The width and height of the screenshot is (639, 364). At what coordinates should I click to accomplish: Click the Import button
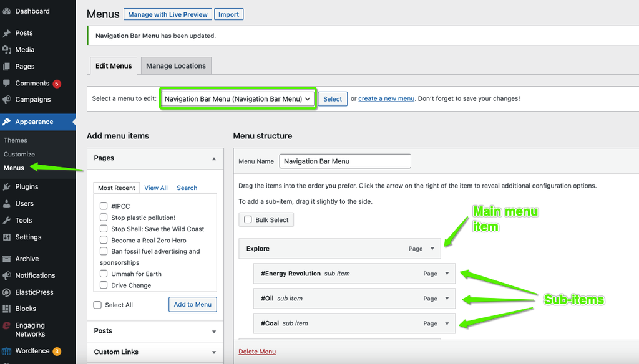point(228,15)
